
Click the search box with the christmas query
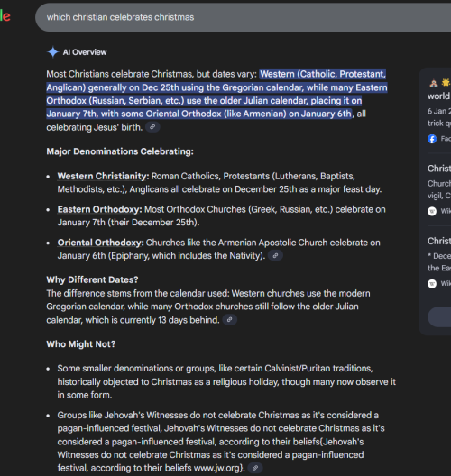(x=243, y=17)
